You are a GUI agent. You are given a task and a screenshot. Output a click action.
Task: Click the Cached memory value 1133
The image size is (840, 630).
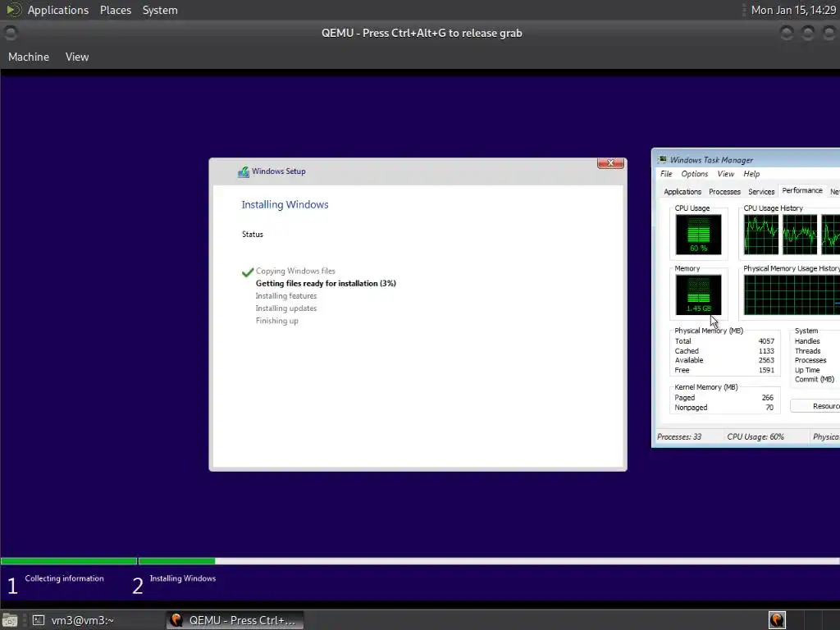pyautogui.click(x=766, y=351)
